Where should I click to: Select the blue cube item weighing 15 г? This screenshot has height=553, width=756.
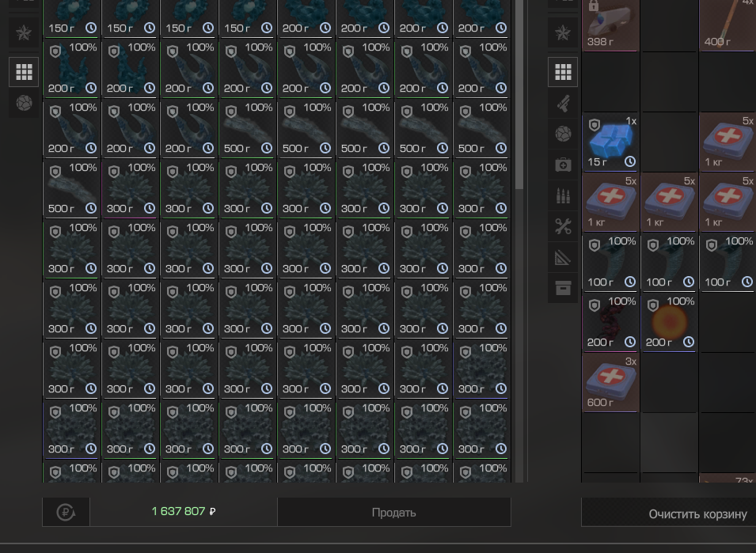tap(610, 142)
